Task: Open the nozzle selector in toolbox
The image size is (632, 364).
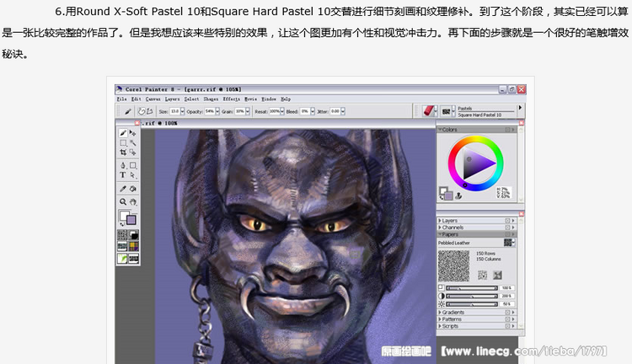Action: coord(133,258)
